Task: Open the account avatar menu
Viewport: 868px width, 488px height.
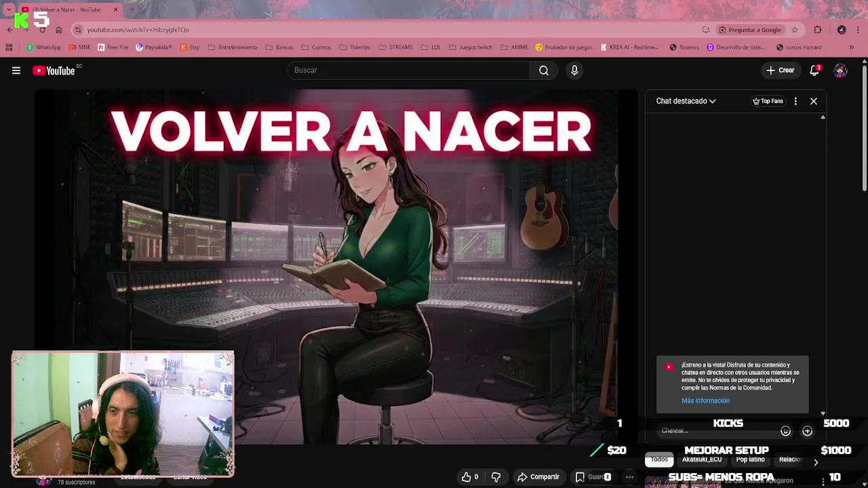Action: click(840, 70)
